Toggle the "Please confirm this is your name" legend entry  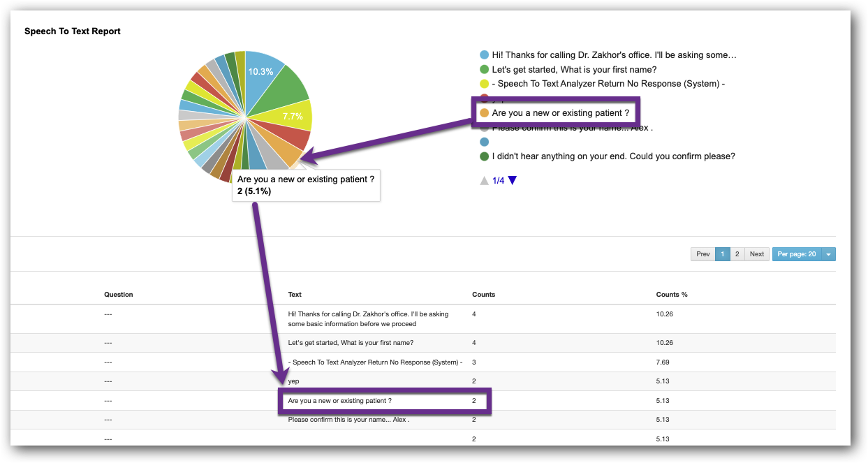pyautogui.click(x=573, y=128)
